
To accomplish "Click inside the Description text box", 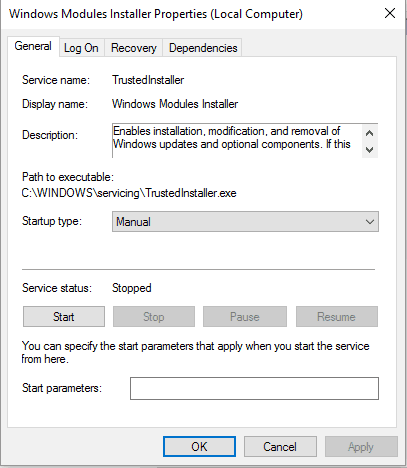I will [x=237, y=140].
